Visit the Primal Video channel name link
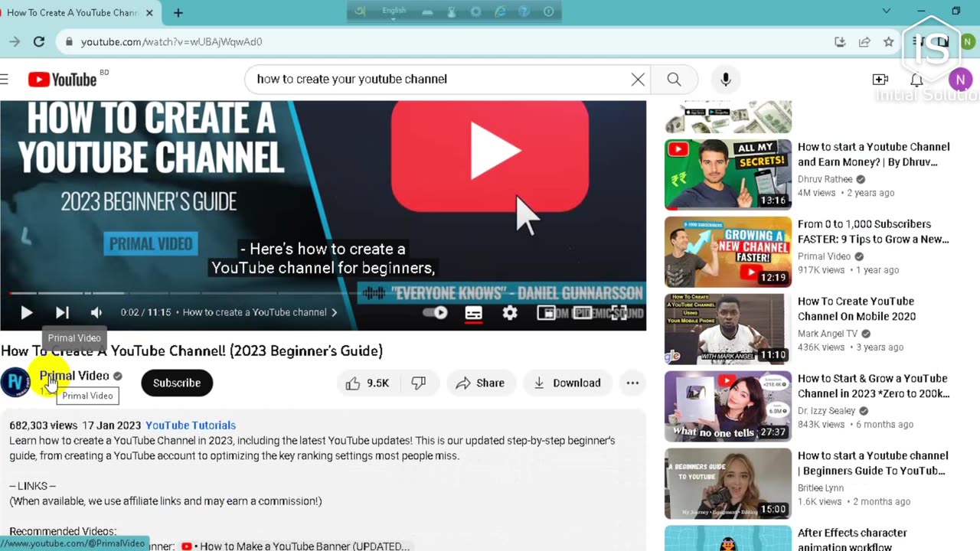 [74, 376]
